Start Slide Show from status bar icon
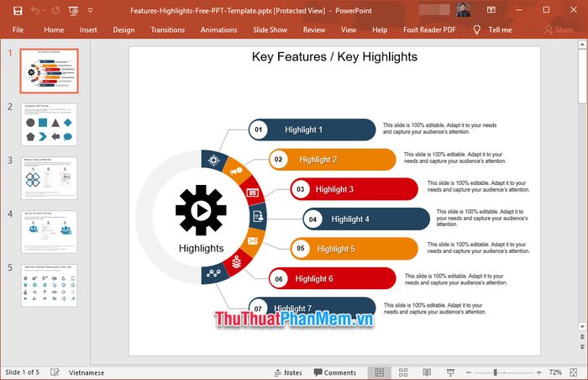 (x=450, y=372)
